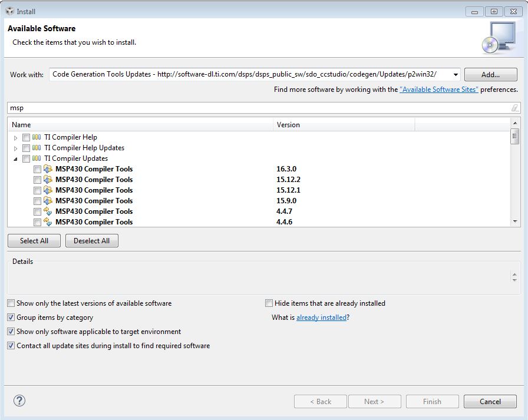Uncheck Group items by category
Image resolution: width=528 pixels, height=420 pixels.
tap(11, 318)
